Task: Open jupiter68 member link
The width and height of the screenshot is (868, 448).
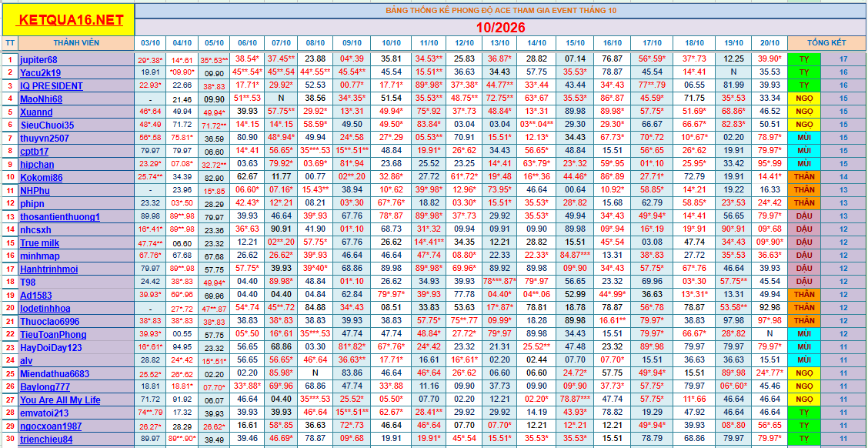Action: point(38,59)
